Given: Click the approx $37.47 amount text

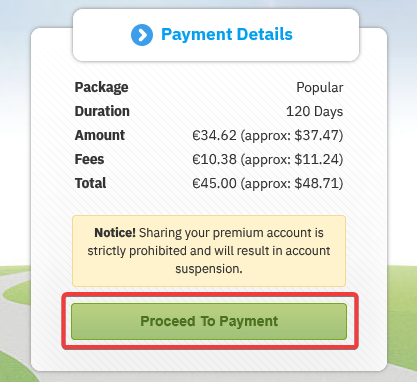Looking at the screenshot, I should (x=292, y=135).
